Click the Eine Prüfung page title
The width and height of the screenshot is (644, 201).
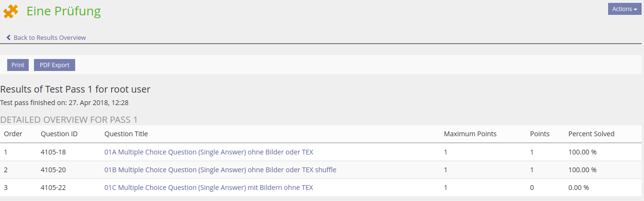[64, 11]
